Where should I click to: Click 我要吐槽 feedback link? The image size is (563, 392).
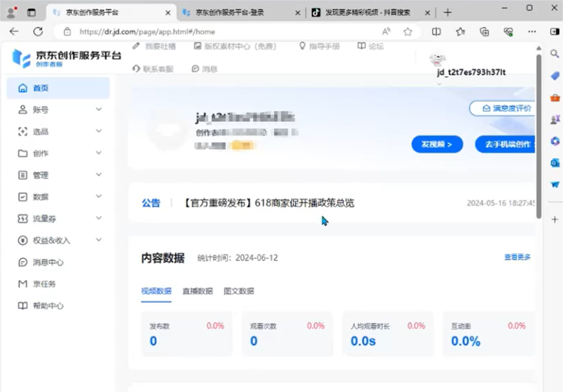point(154,46)
